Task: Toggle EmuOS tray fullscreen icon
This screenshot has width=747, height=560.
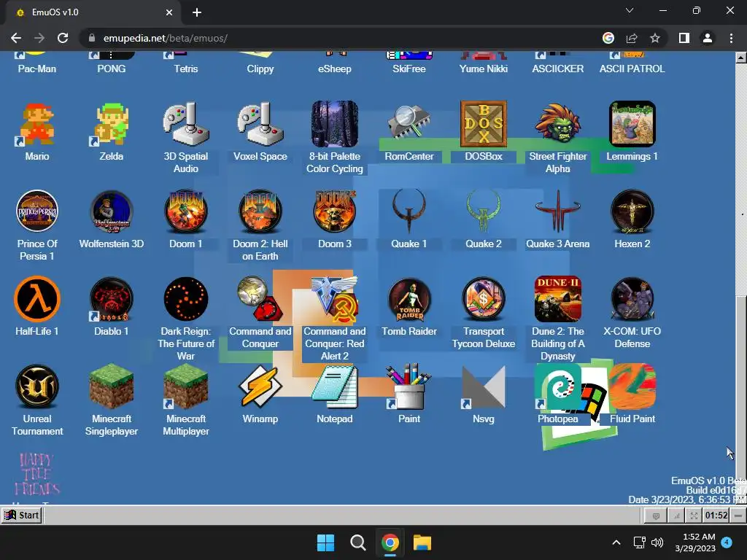Action: pos(694,516)
